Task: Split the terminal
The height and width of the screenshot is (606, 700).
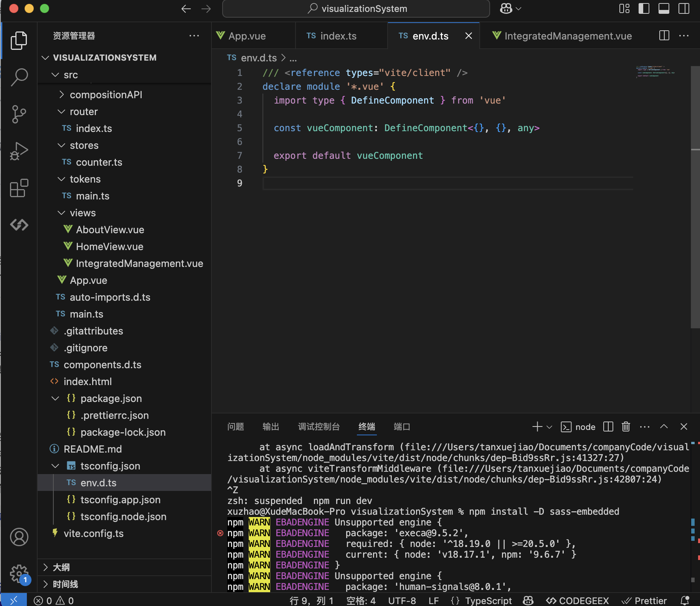Action: (608, 427)
